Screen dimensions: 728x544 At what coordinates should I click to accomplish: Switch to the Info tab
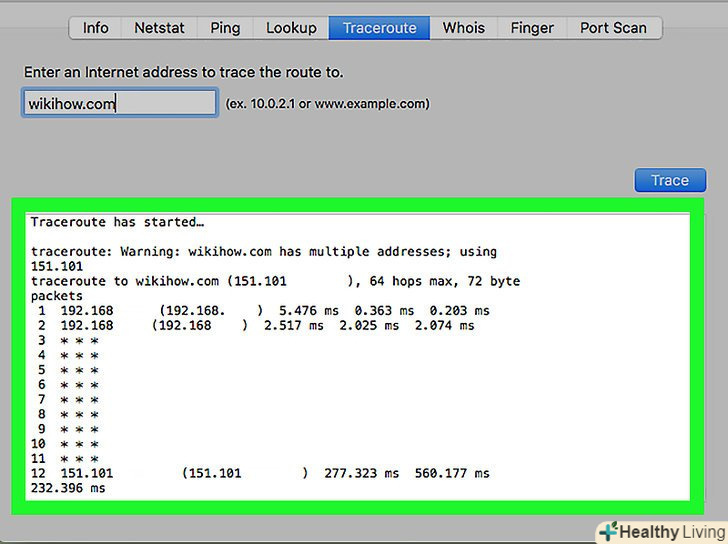[95, 28]
